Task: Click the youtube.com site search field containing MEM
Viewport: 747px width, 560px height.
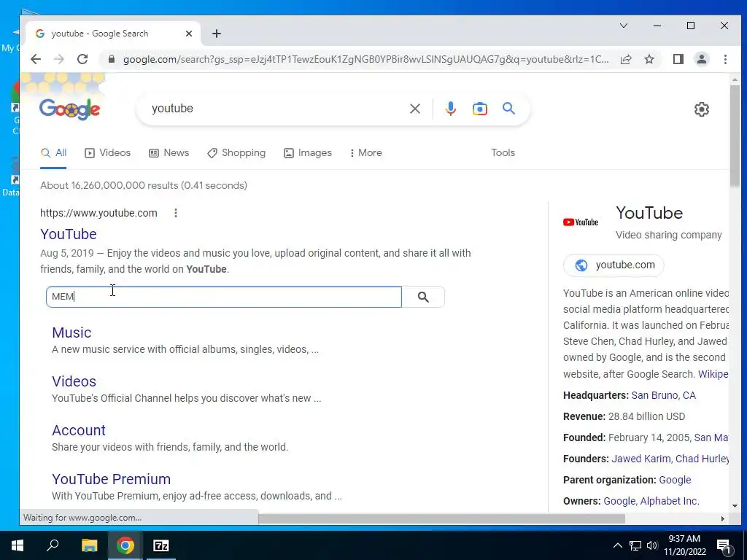Action: click(x=224, y=297)
